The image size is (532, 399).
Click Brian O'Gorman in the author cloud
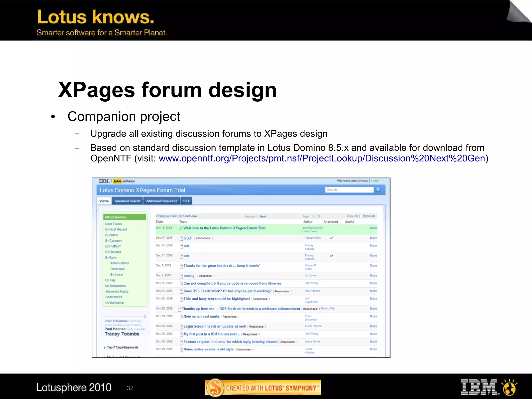click(116, 321)
